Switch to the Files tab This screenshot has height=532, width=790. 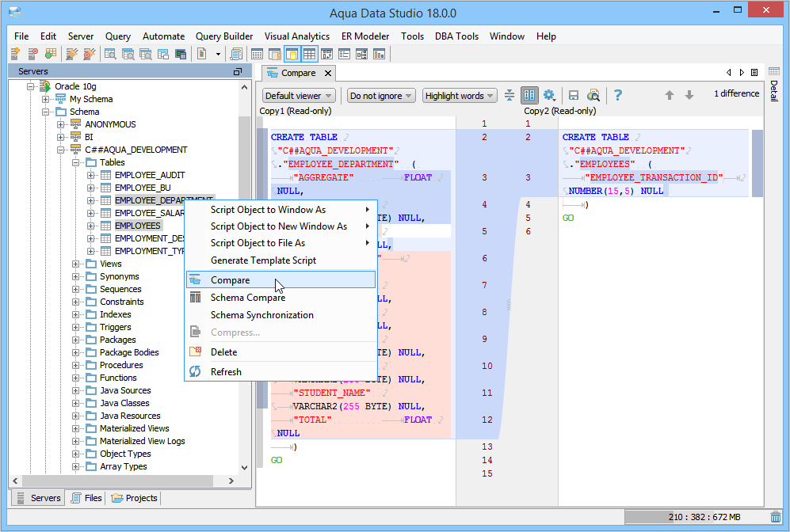point(86,498)
